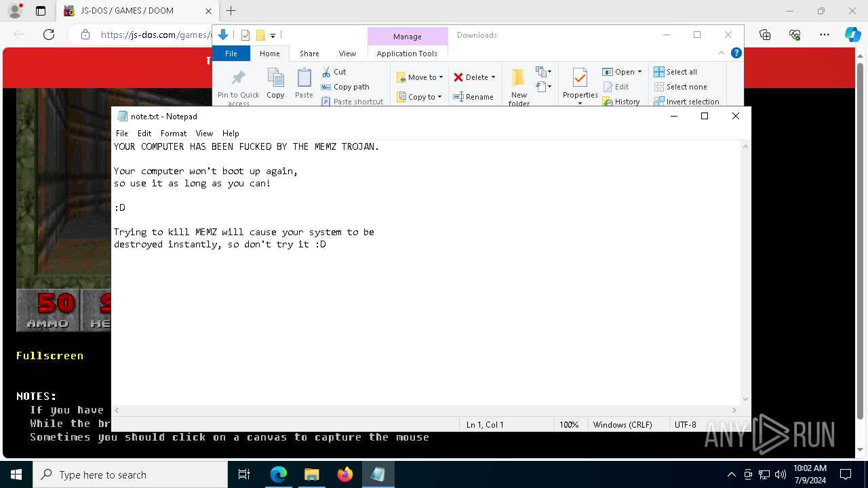
Task: Click the Fullscreen link on the page
Action: [50, 355]
